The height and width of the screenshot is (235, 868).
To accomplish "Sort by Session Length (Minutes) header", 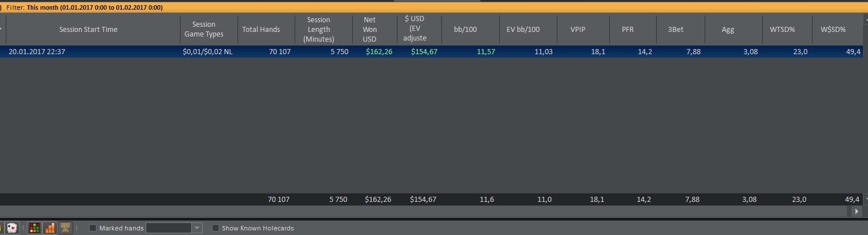I will (319, 30).
